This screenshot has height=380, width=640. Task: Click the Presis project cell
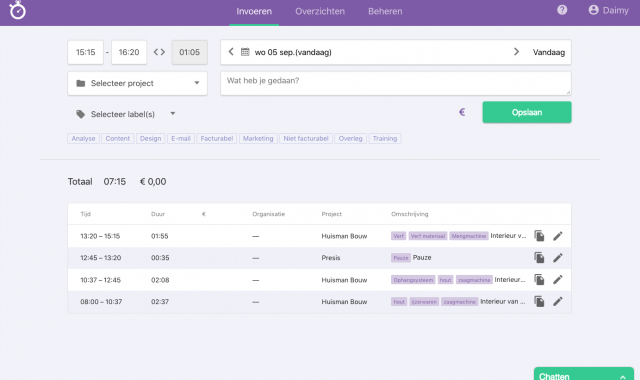[x=331, y=258]
